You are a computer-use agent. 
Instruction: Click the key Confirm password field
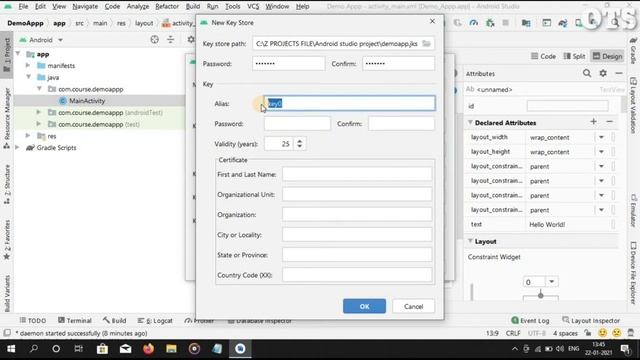tap(401, 124)
